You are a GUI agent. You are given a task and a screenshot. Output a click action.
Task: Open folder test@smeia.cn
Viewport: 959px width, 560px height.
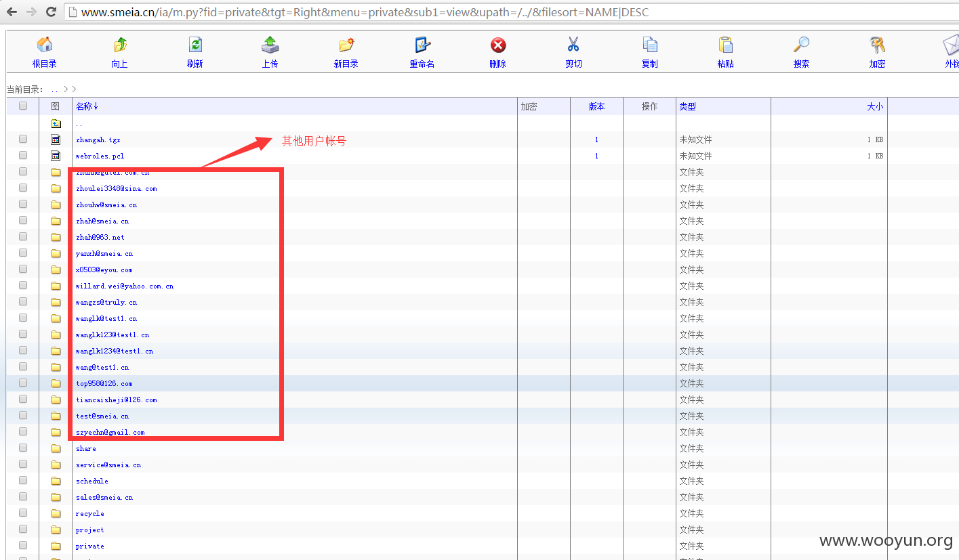(x=102, y=416)
